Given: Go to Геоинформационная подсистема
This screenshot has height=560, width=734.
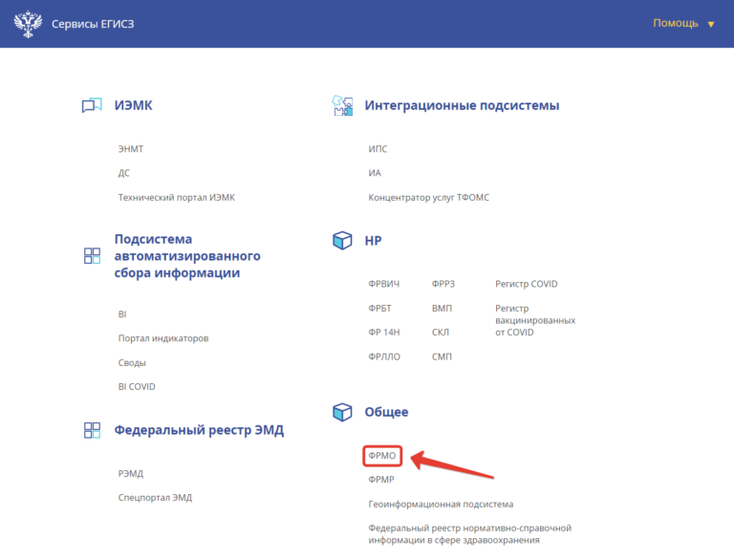Looking at the screenshot, I should tap(441, 504).
